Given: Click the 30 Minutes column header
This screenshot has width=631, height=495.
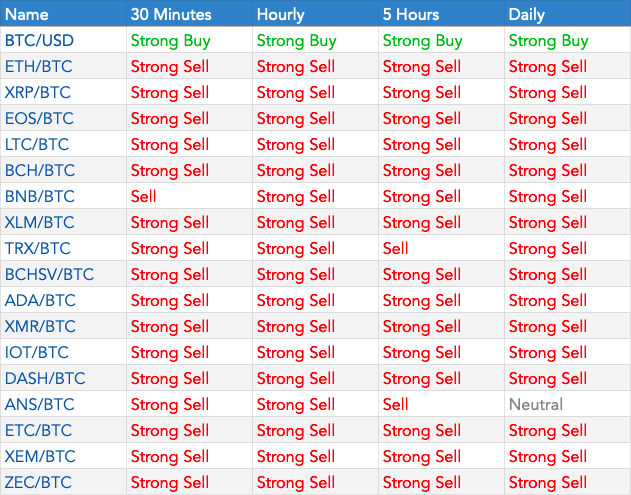Looking at the screenshot, I should (x=169, y=14).
